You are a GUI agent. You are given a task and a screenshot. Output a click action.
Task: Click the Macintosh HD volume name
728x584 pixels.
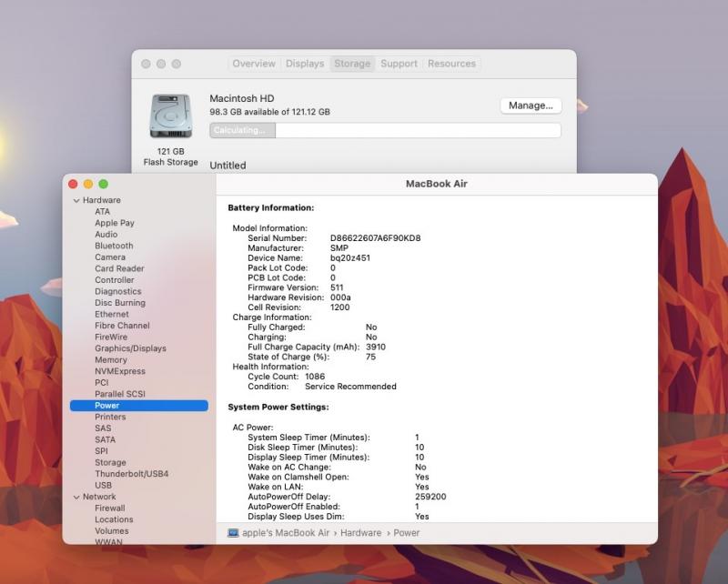[242, 98]
